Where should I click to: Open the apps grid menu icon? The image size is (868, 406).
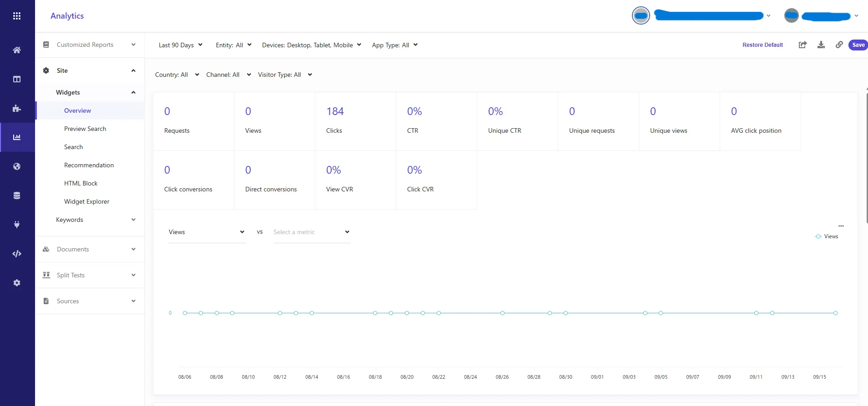pyautogui.click(x=17, y=16)
